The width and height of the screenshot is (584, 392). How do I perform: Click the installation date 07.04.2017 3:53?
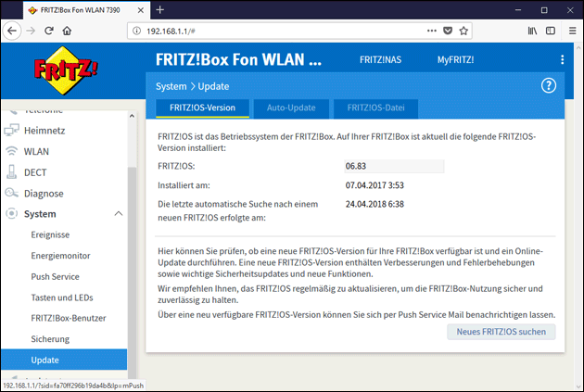pyautogui.click(x=375, y=185)
